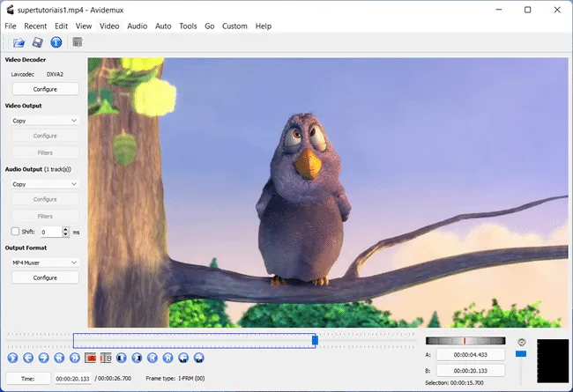Play the video with the Play button
The image size is (573, 392).
pyautogui.click(x=13, y=358)
